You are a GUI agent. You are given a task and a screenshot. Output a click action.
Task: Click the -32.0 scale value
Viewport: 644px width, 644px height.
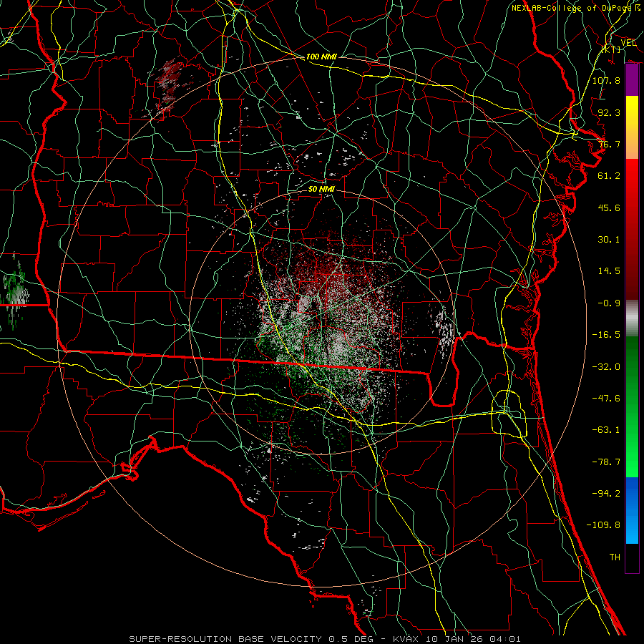tap(606, 367)
